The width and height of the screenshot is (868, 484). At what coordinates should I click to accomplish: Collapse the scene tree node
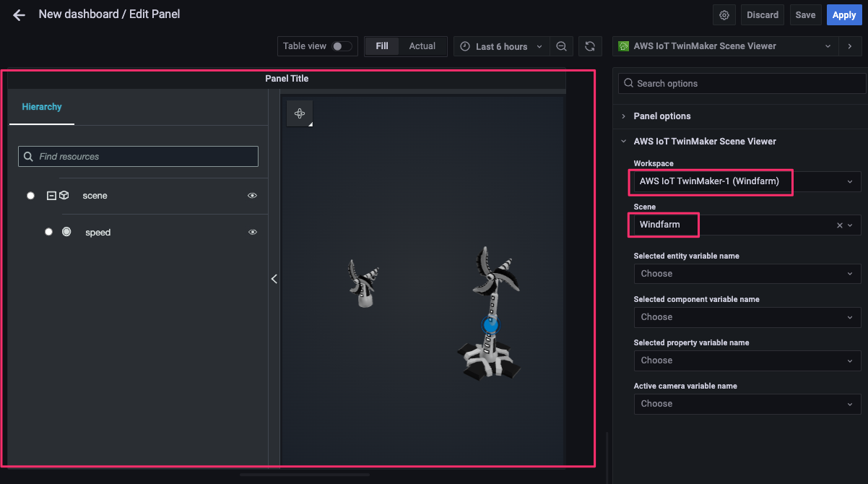[x=51, y=196]
